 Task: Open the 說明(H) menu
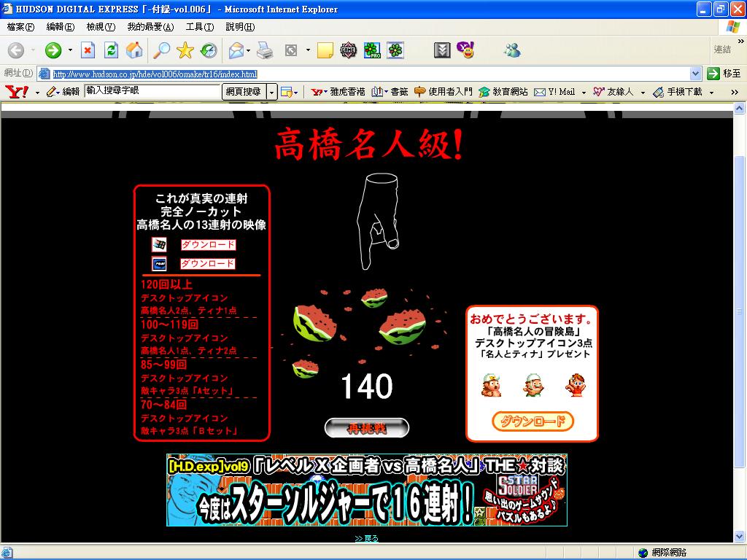(x=240, y=27)
